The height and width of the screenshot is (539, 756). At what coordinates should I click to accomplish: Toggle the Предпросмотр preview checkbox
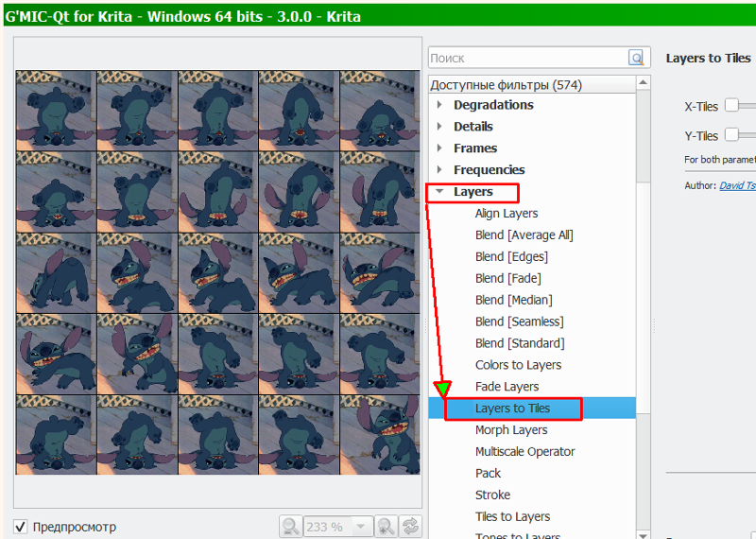click(x=20, y=527)
